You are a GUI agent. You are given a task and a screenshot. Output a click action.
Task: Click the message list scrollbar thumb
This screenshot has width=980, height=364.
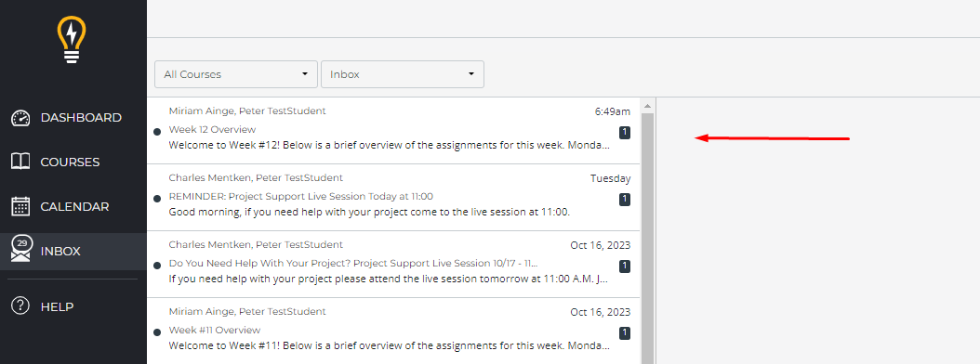click(647, 238)
